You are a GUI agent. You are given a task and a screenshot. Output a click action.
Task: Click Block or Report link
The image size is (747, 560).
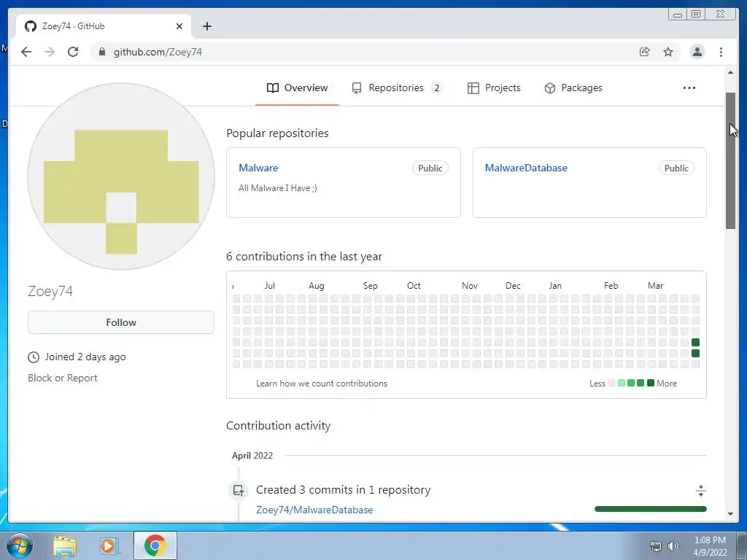[63, 378]
